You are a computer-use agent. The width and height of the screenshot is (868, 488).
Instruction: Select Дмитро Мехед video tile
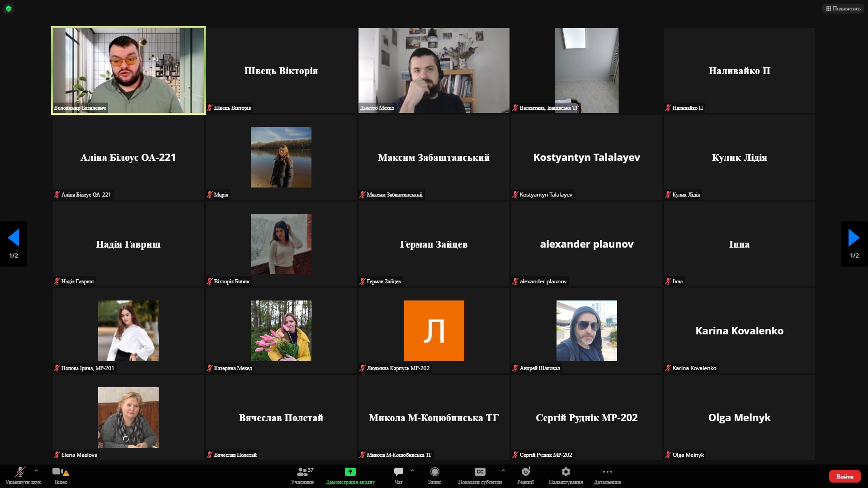tap(434, 70)
